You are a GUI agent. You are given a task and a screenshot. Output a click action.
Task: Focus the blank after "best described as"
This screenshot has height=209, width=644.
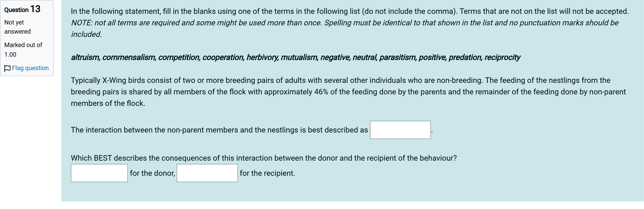click(400, 130)
